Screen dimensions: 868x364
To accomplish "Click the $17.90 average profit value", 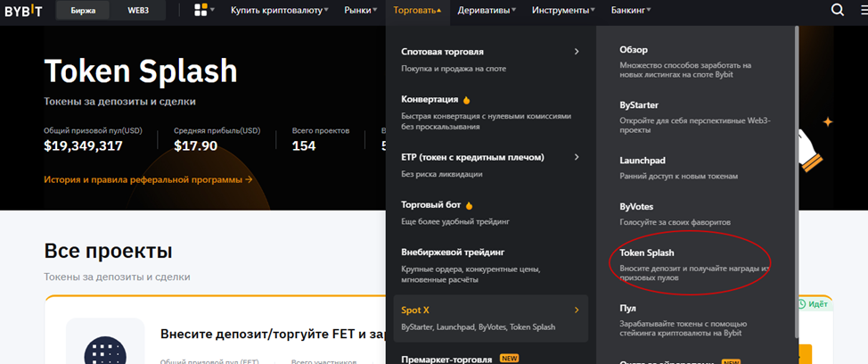I will [195, 146].
